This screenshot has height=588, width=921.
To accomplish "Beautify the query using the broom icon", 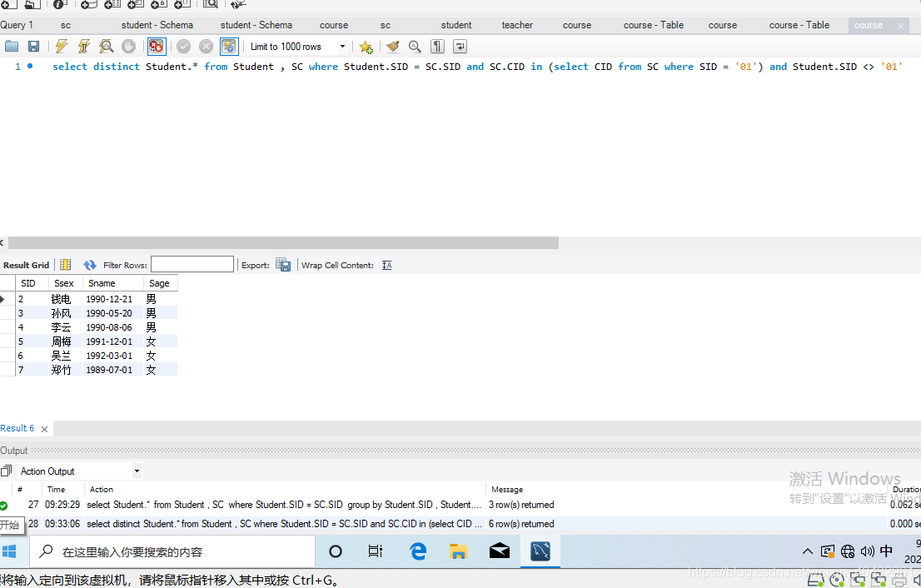I will point(392,47).
